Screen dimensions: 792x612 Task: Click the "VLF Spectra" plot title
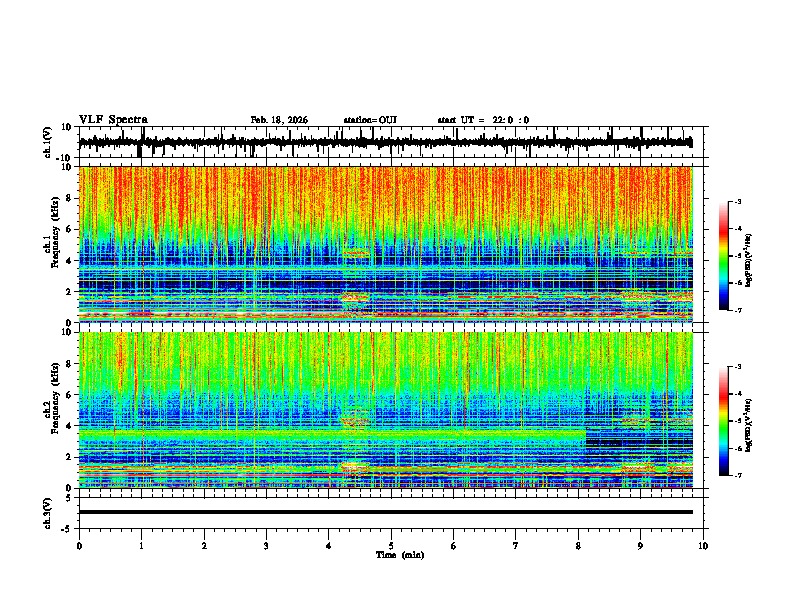pyautogui.click(x=113, y=120)
